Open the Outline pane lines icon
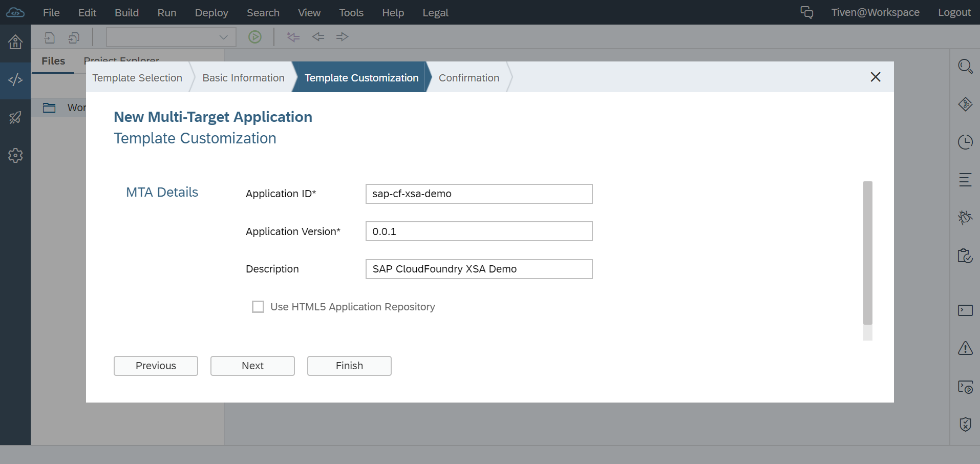Image resolution: width=980 pixels, height=464 pixels. click(965, 180)
